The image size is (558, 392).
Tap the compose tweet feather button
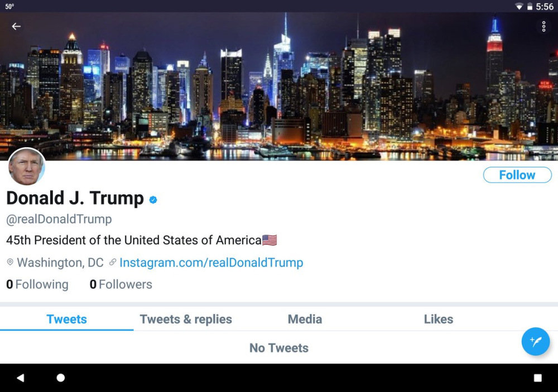pos(536,341)
